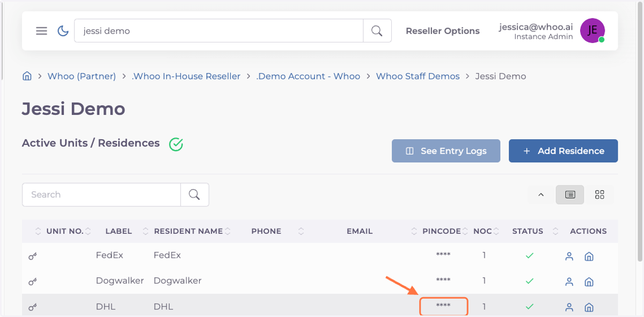This screenshot has width=644, height=317.
Task: Open DHL row house icon
Action: 589,307
